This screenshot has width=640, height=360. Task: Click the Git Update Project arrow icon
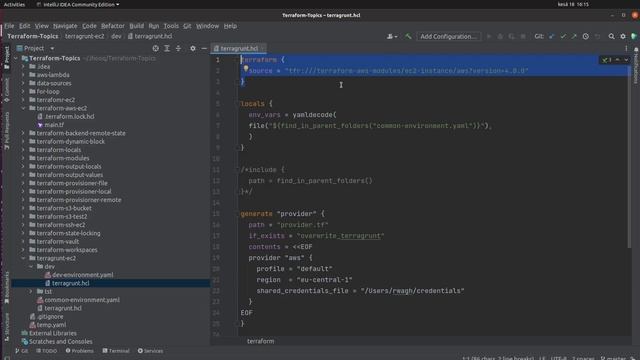[552, 36]
